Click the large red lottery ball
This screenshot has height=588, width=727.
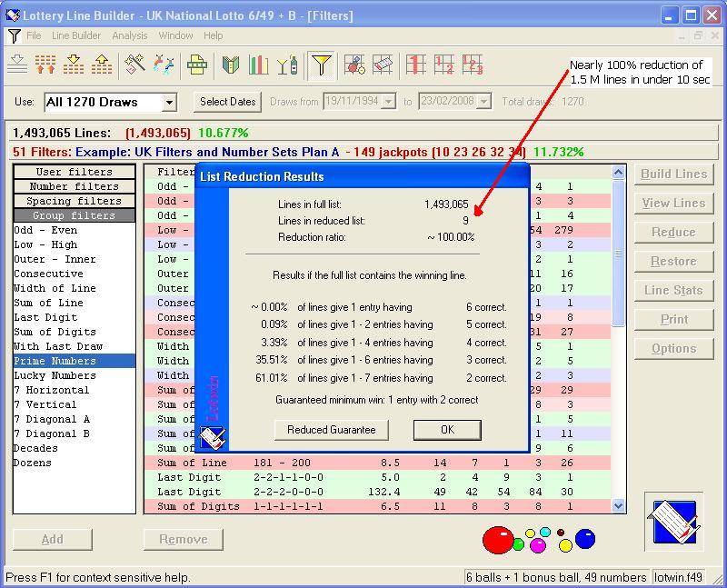tap(497, 540)
